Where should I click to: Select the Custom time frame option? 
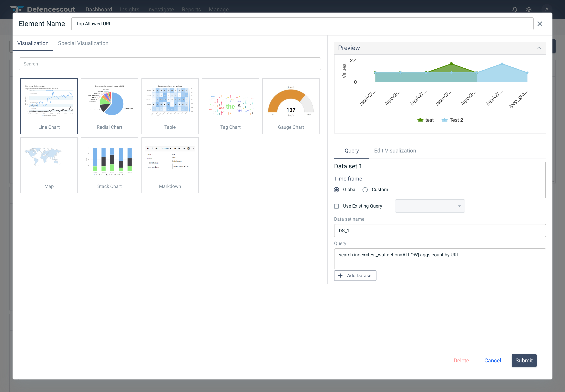(365, 190)
